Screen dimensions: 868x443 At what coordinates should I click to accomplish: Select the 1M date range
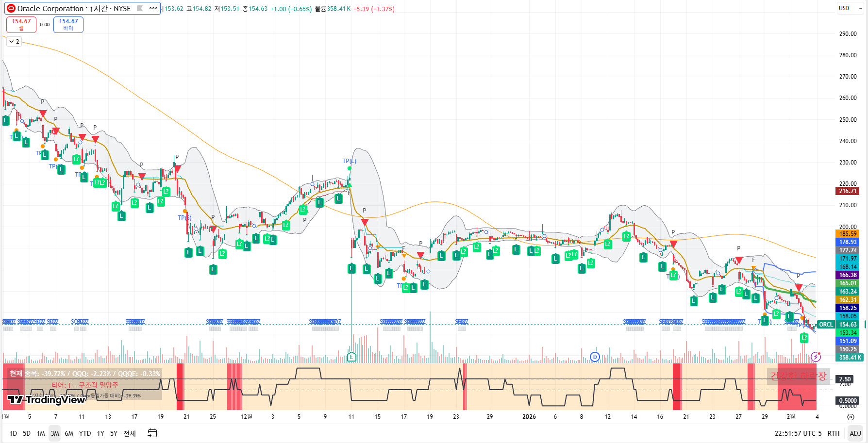(x=41, y=433)
